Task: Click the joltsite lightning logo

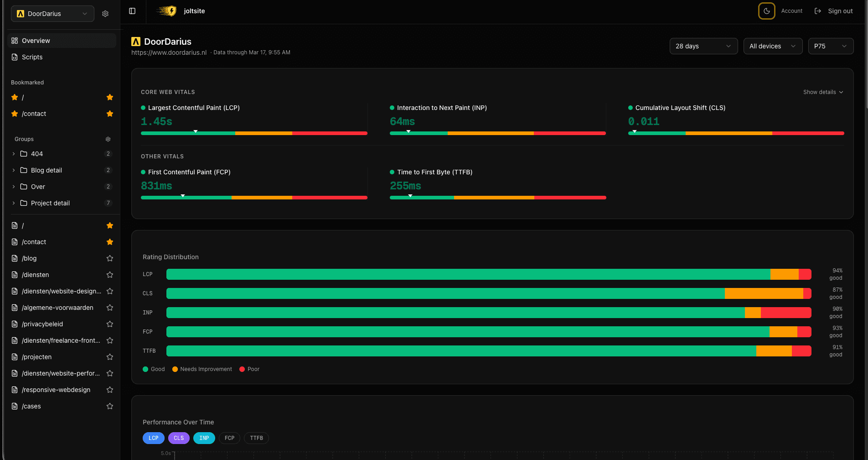Action: (166, 10)
